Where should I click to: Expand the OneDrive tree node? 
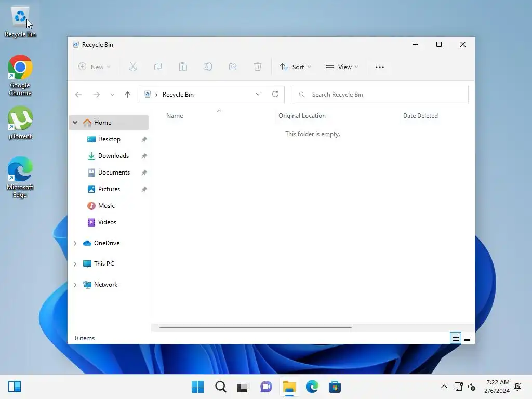(x=75, y=243)
